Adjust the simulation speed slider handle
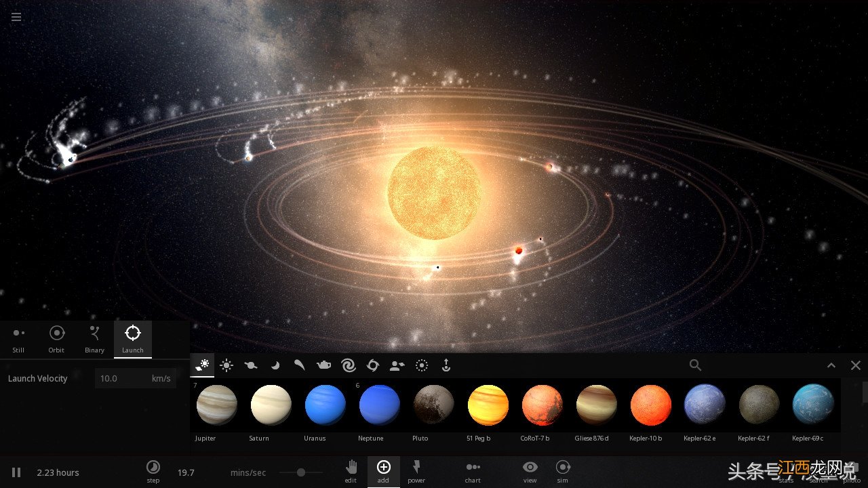This screenshot has width=868, height=488. point(300,472)
